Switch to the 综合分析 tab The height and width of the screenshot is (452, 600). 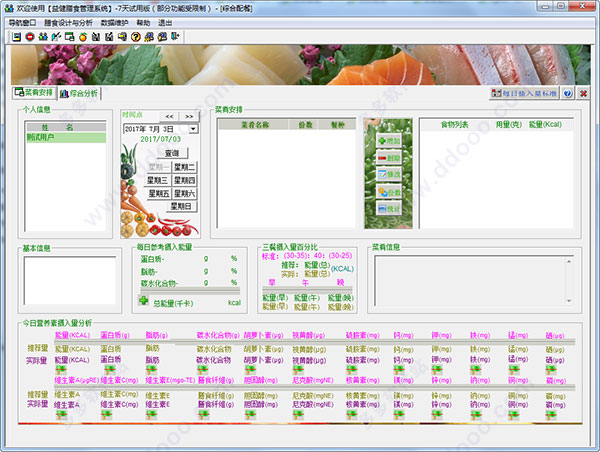pos(79,93)
